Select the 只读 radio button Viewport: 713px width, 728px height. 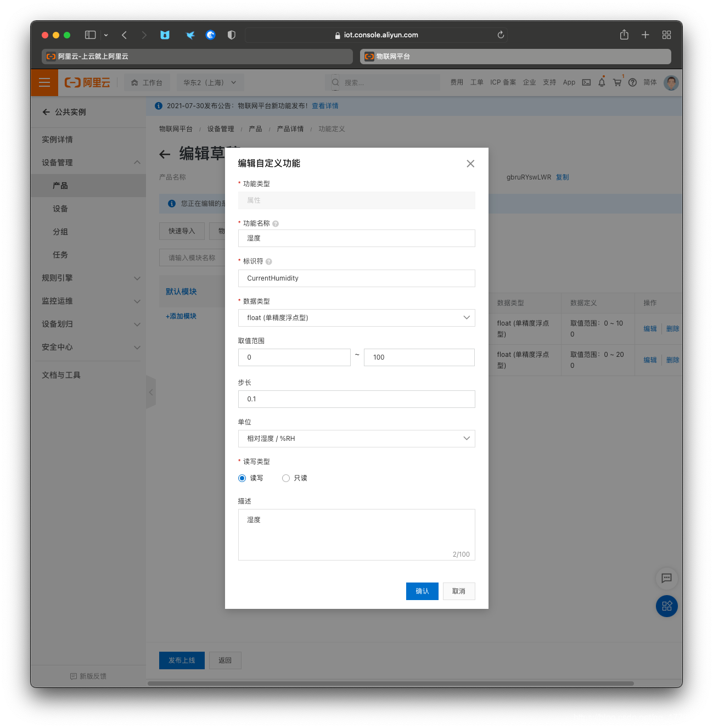pyautogui.click(x=286, y=478)
